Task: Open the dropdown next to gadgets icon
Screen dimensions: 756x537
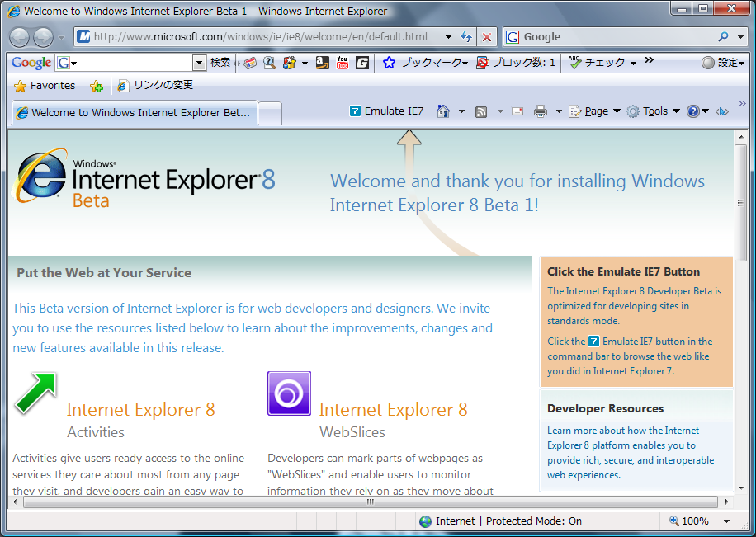Action: 305,64
